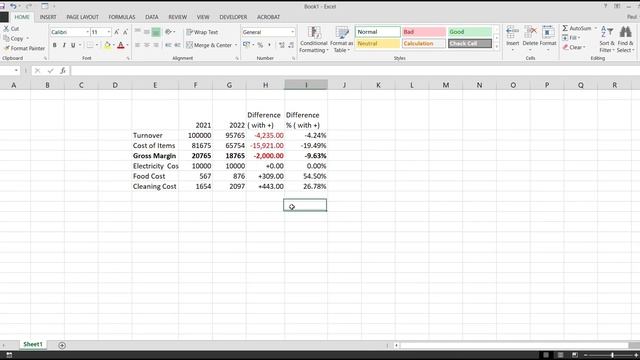Toggle Bold formatting
The height and width of the screenshot is (360, 640).
(55, 45)
